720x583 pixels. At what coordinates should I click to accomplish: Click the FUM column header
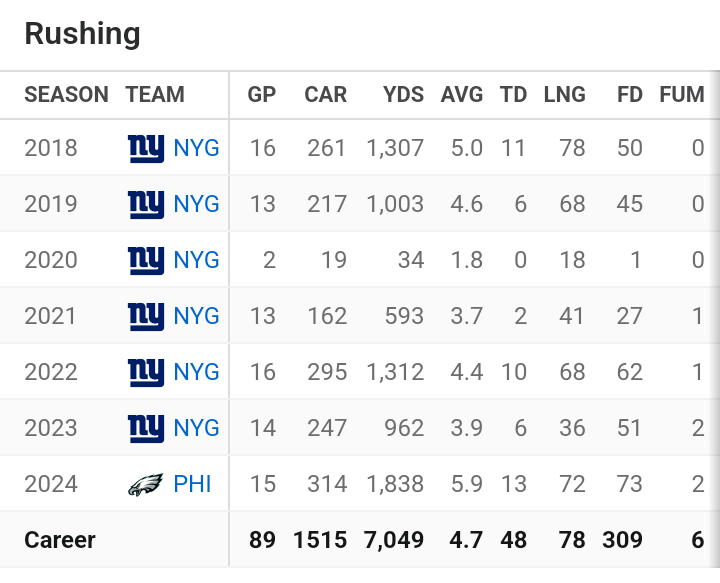[x=682, y=95]
